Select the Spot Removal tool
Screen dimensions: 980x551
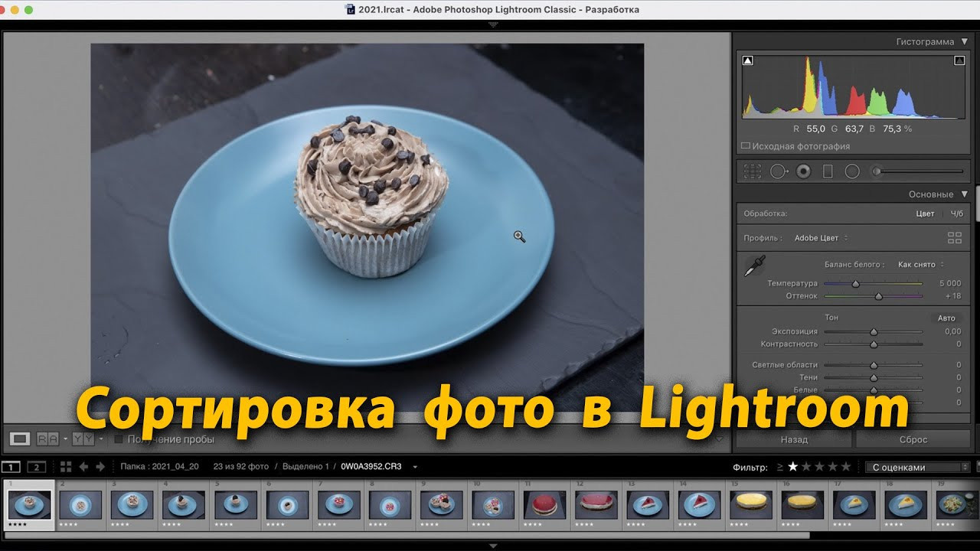click(x=779, y=171)
